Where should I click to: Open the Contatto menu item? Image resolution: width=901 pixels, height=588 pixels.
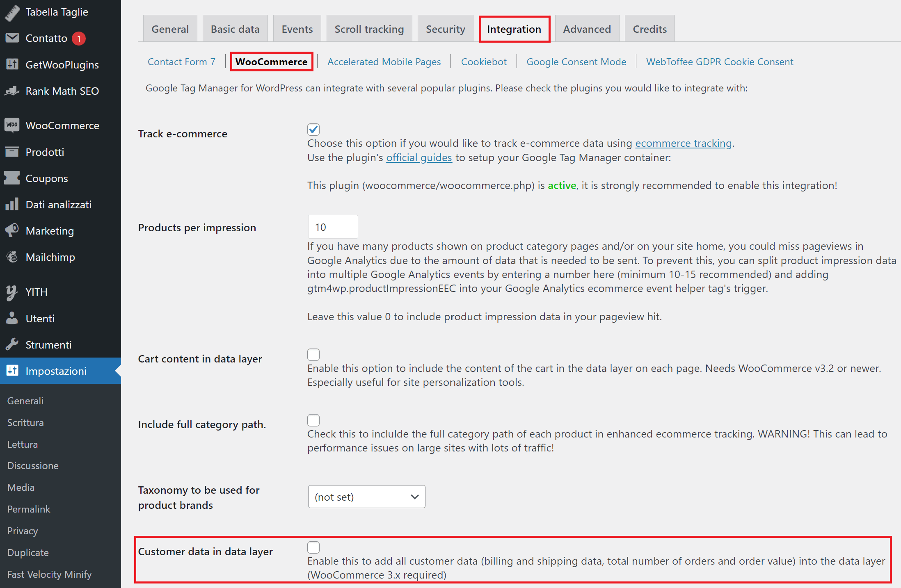(61, 38)
